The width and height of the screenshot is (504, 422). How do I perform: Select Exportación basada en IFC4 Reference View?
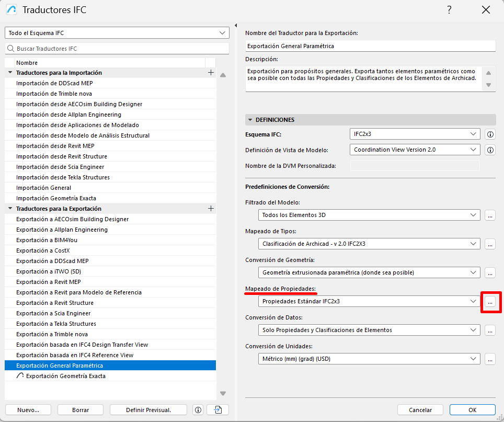tap(110, 355)
